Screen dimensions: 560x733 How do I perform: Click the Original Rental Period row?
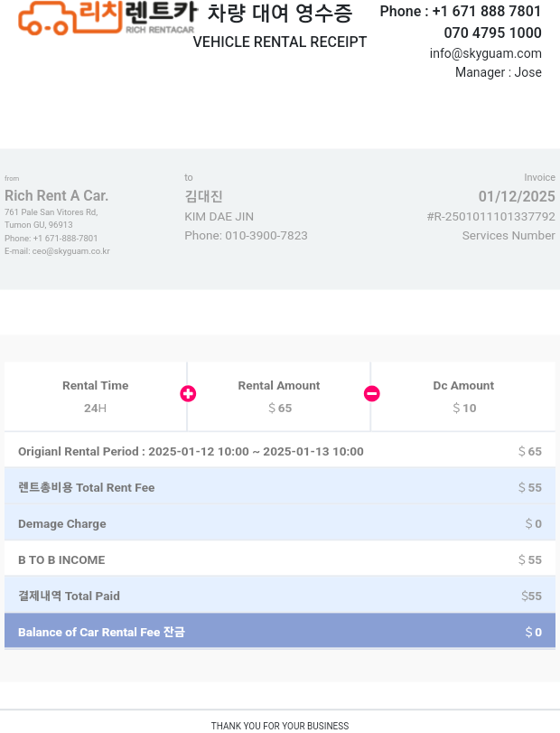[280, 451]
